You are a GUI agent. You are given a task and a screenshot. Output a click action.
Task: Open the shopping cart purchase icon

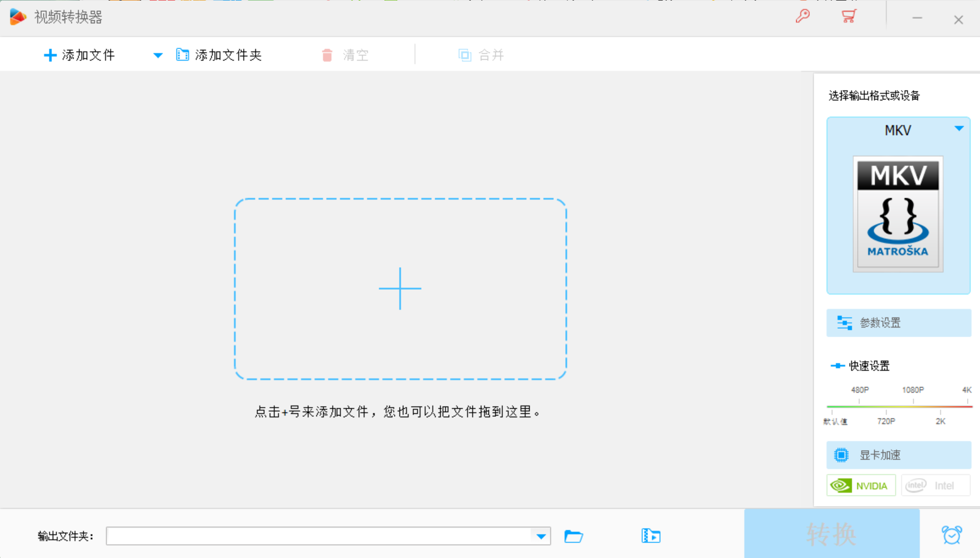pos(848,17)
